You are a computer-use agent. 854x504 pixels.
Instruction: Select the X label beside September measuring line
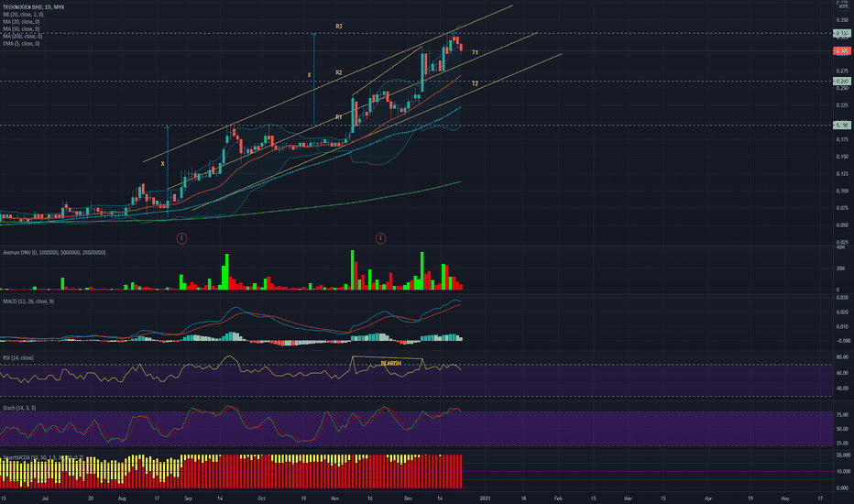tap(162, 163)
